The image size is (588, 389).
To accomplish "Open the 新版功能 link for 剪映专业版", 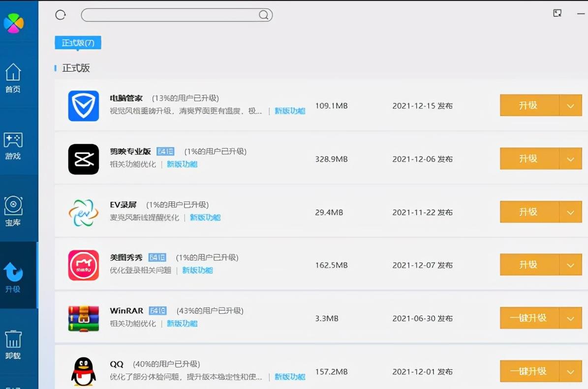I will pyautogui.click(x=183, y=164).
